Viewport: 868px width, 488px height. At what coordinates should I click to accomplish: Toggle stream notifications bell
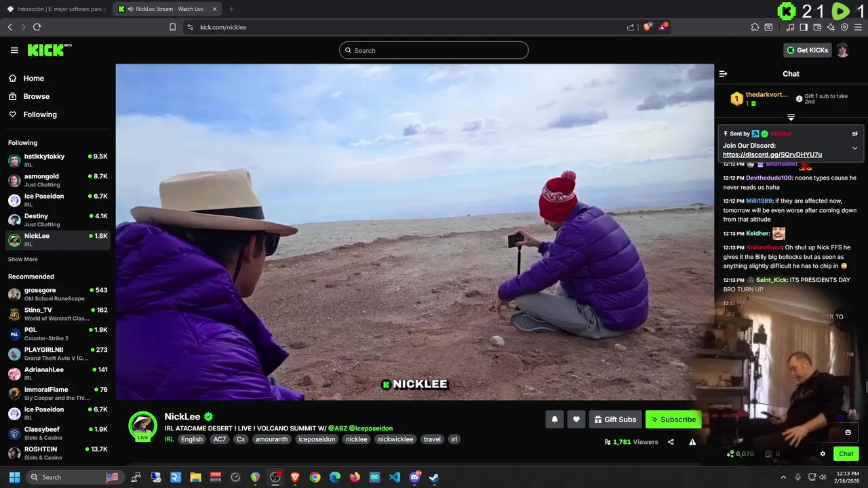pyautogui.click(x=554, y=420)
